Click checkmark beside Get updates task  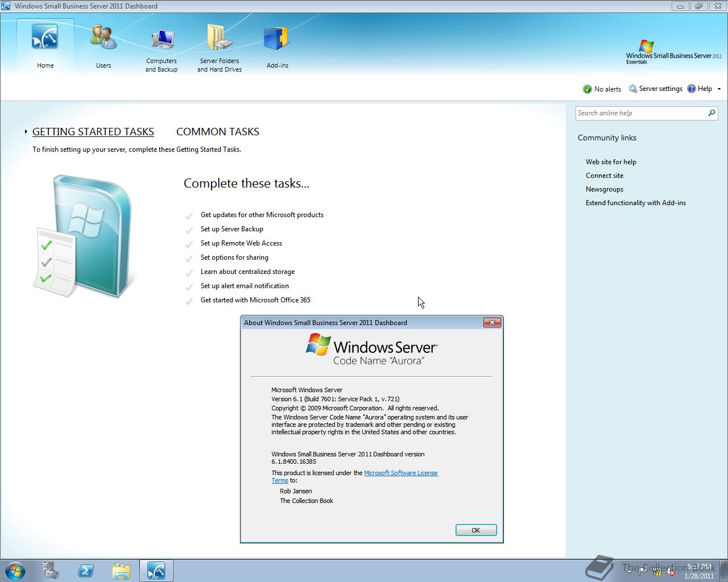(189, 215)
